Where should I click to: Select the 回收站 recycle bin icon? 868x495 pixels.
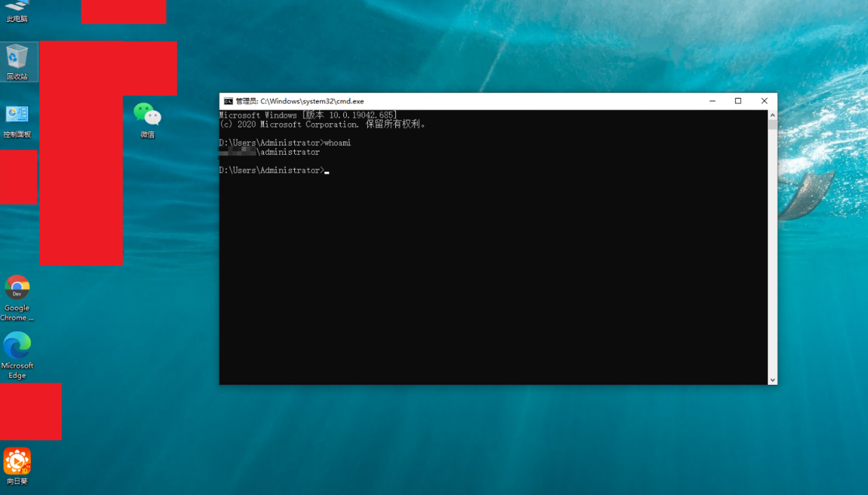coord(17,60)
